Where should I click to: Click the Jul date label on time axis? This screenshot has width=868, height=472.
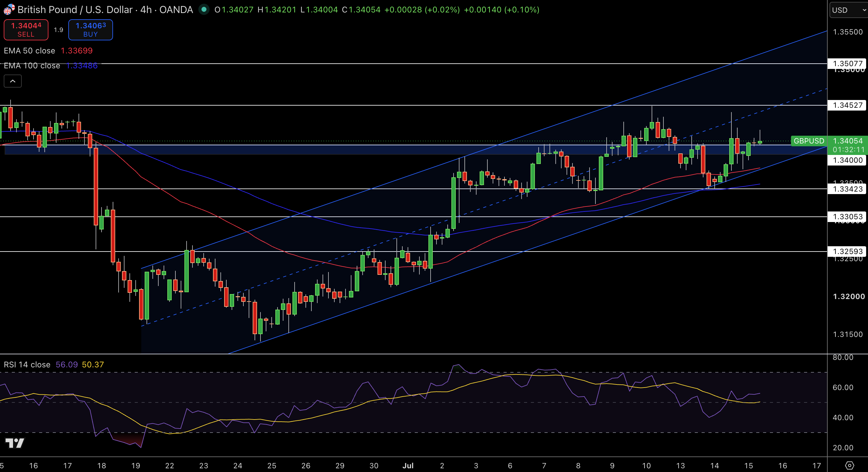(408, 465)
